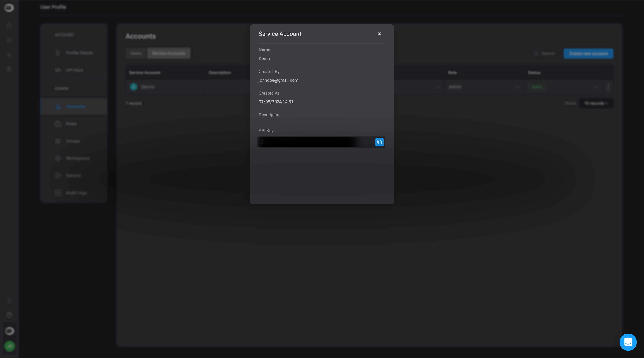Viewport: 644px width, 358px height.
Task: Open the three-dot menu for Demo row
Action: 608,87
